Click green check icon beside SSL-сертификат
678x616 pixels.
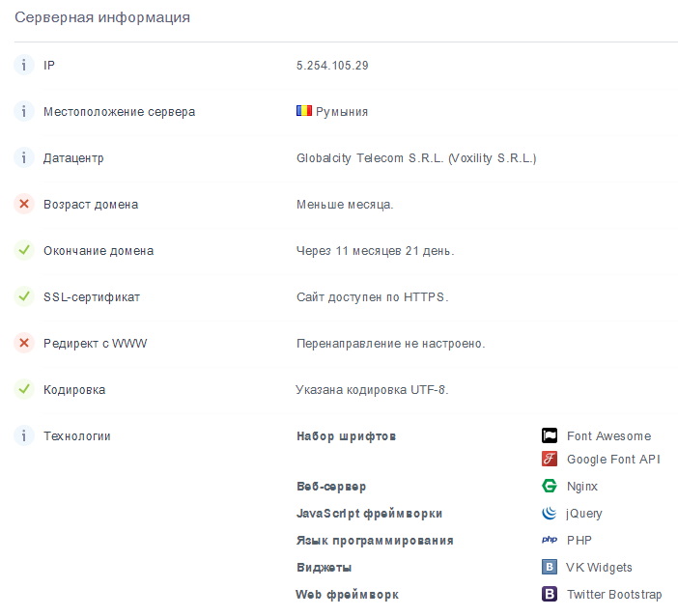pos(24,296)
